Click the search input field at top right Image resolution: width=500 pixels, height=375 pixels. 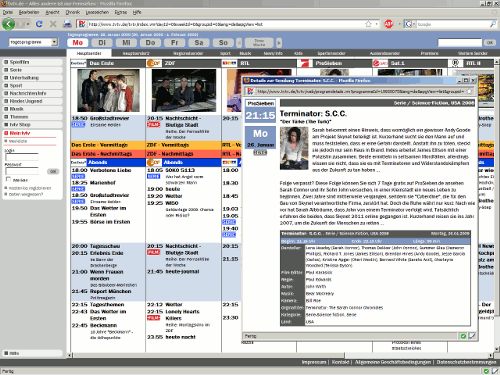[x=460, y=43]
